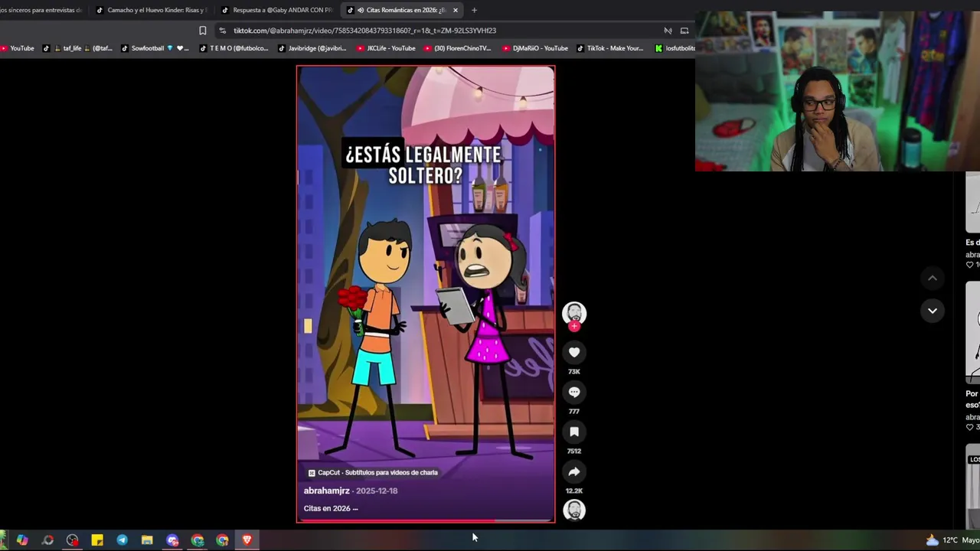This screenshot has width=980, height=551.
Task: Open the YouTube bookmark
Action: [18, 48]
